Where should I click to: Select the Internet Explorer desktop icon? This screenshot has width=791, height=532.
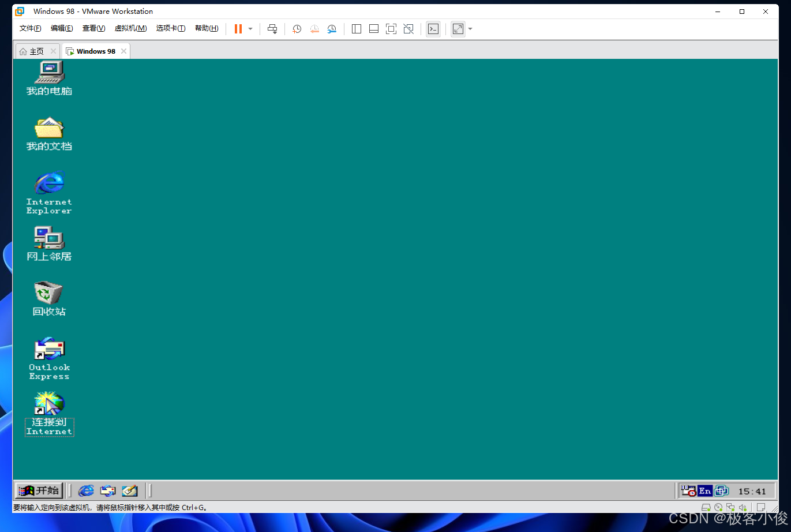49,193
